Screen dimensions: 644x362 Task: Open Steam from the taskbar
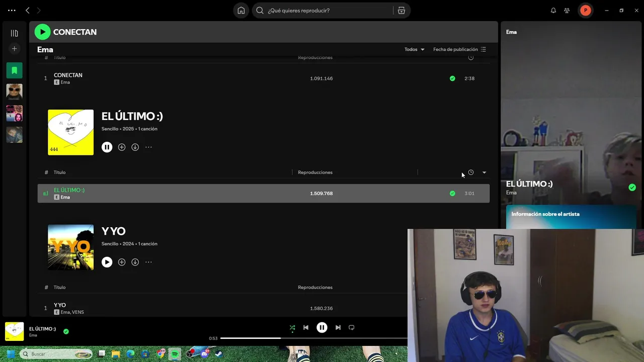coord(219,354)
